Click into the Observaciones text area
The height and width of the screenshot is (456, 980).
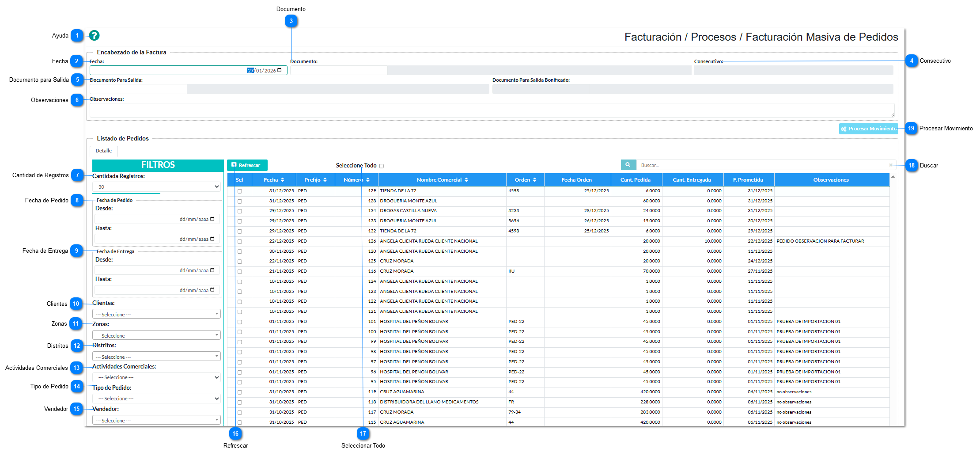point(491,110)
